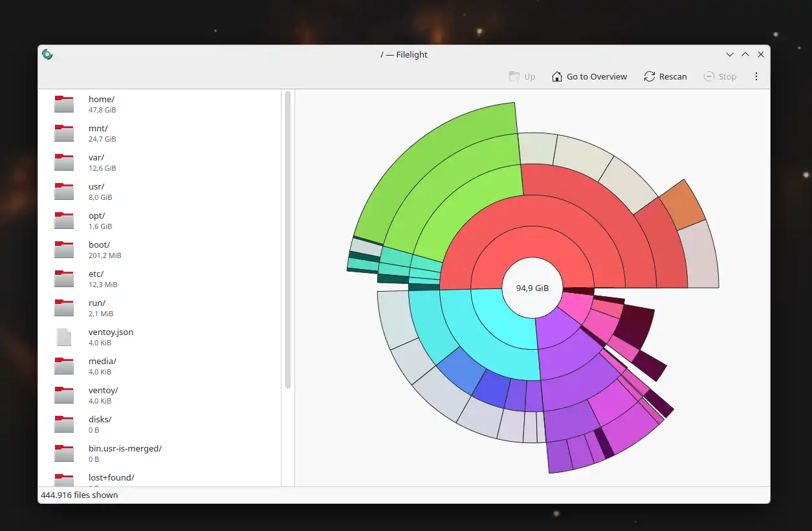Open Go to Overview home button
The image size is (812, 531).
(589, 76)
